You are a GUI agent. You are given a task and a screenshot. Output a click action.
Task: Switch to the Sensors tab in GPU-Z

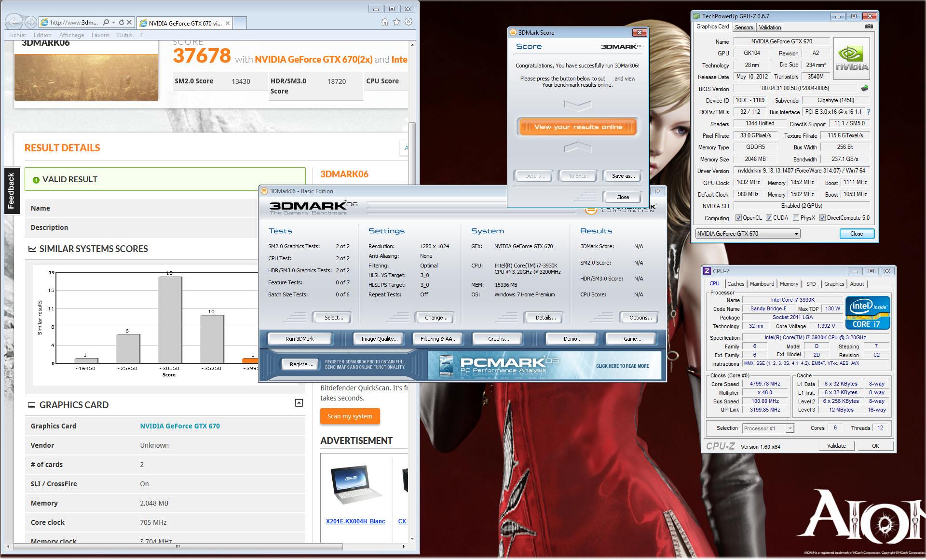pyautogui.click(x=744, y=27)
